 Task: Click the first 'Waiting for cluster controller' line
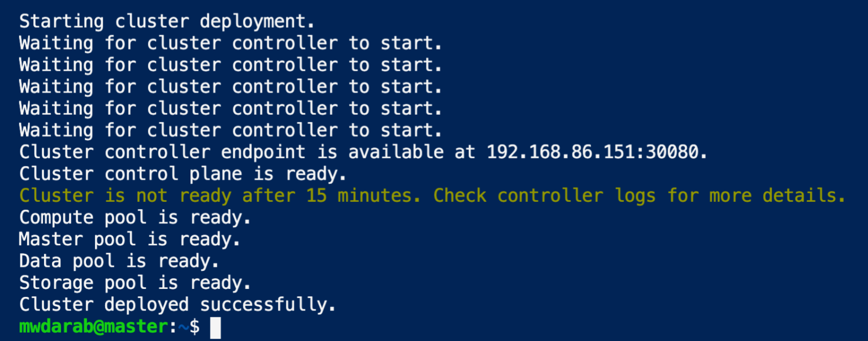(231, 43)
